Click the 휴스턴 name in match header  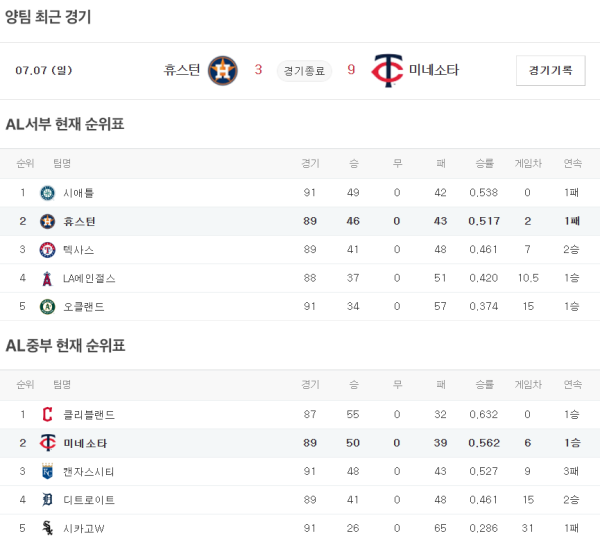pyautogui.click(x=182, y=70)
